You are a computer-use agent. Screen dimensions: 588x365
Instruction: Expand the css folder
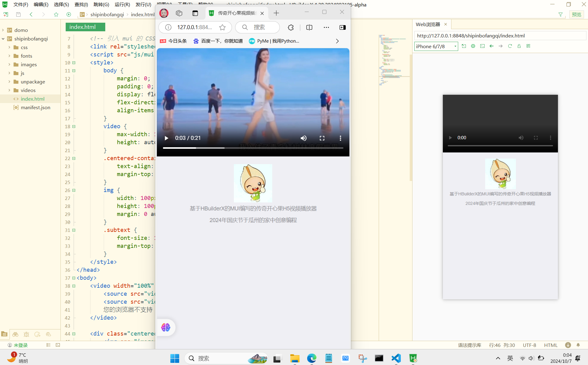point(9,47)
